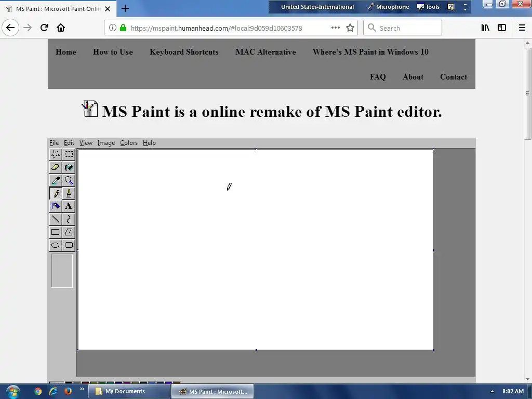Open the Help menu in Paint
Image resolution: width=532 pixels, height=399 pixels.
click(x=149, y=143)
